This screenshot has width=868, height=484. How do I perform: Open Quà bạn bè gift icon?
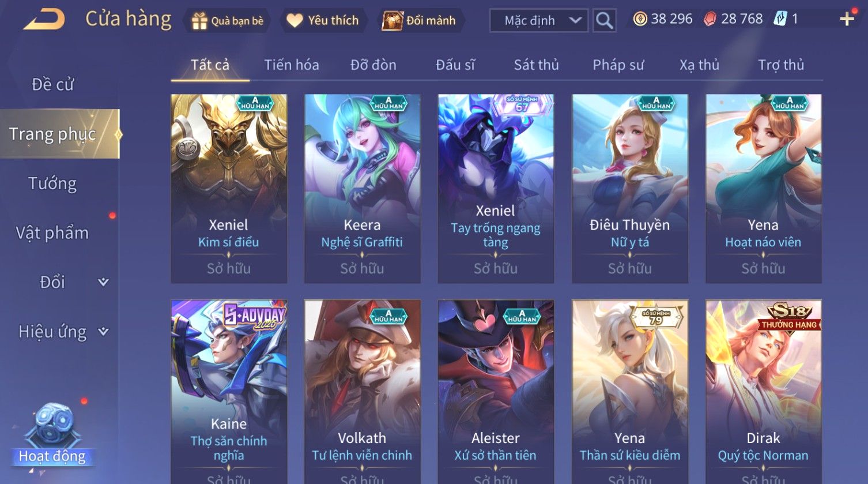point(199,21)
